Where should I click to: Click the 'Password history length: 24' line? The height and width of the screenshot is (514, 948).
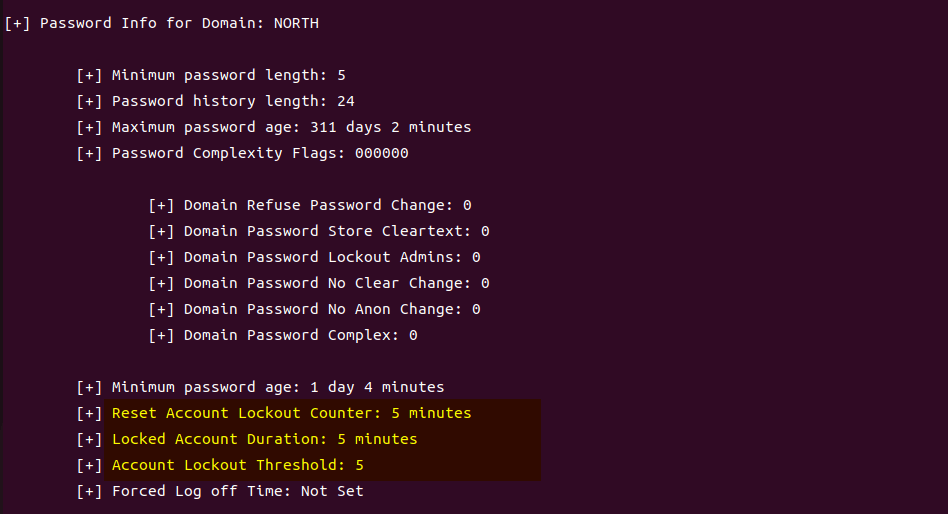[x=233, y=101]
